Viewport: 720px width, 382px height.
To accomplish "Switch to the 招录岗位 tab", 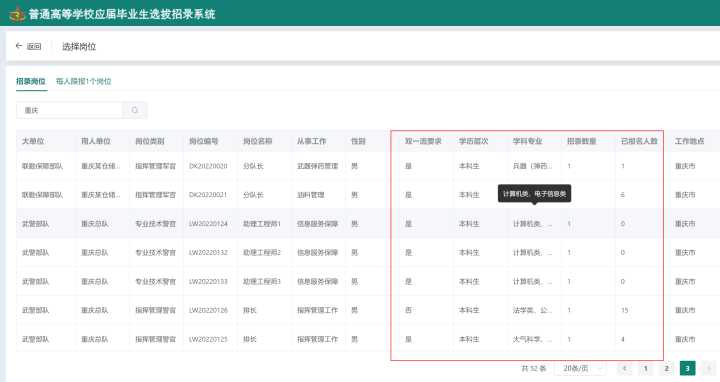I will pos(31,81).
